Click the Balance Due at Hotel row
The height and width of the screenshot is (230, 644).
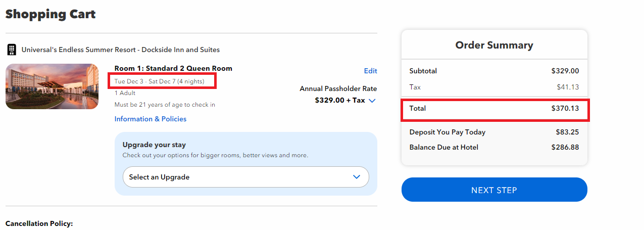[494, 147]
